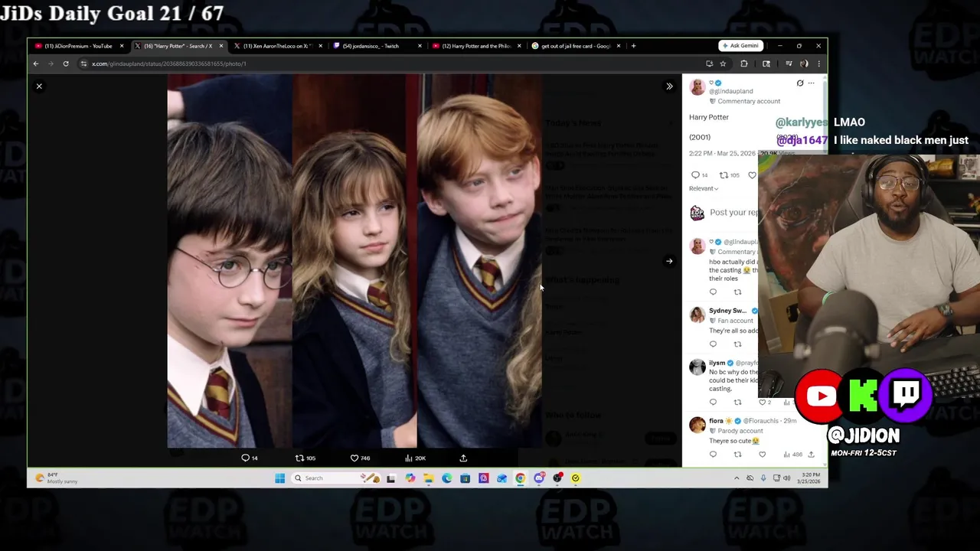Click the reply count icon showing 14 in sidebar
Viewport: 980px width, 551px height.
pos(695,175)
